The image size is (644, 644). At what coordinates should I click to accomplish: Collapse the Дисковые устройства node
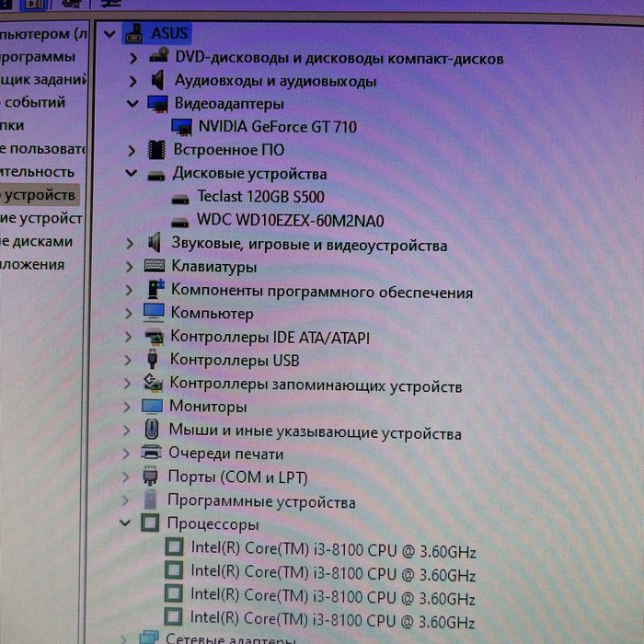(131, 173)
